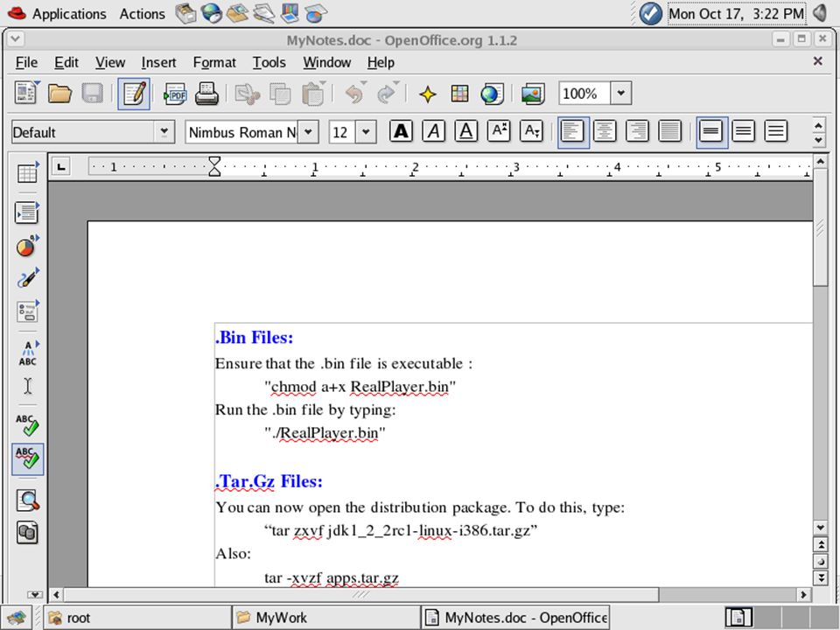Enable justified paragraph alignment
This screenshot has width=840, height=630.
669,131
